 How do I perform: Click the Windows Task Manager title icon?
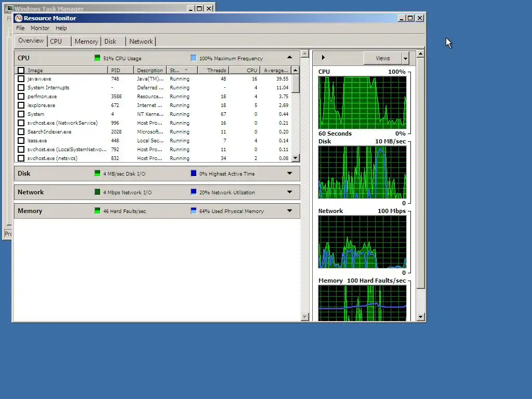pos(9,8)
